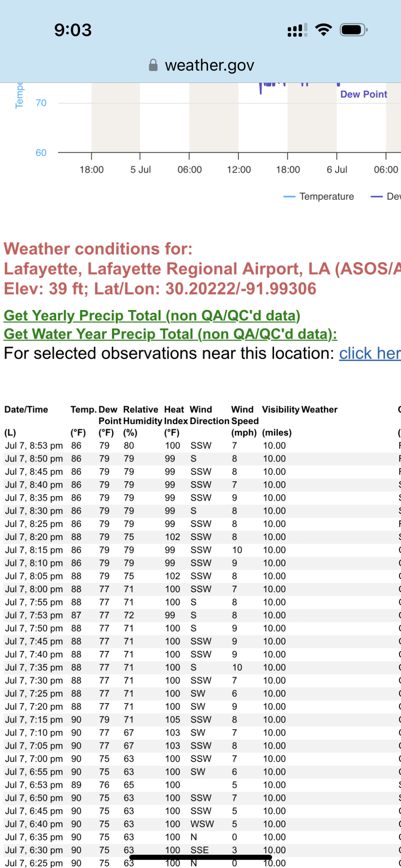The width and height of the screenshot is (401, 868).
Task: Select the Jul 7, 8:53 pm observation row
Action: [x=200, y=445]
